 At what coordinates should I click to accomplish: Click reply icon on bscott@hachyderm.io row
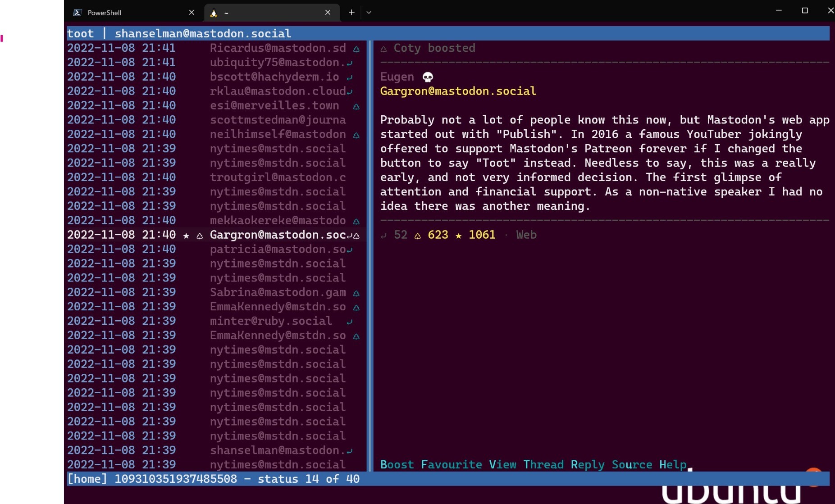349,77
